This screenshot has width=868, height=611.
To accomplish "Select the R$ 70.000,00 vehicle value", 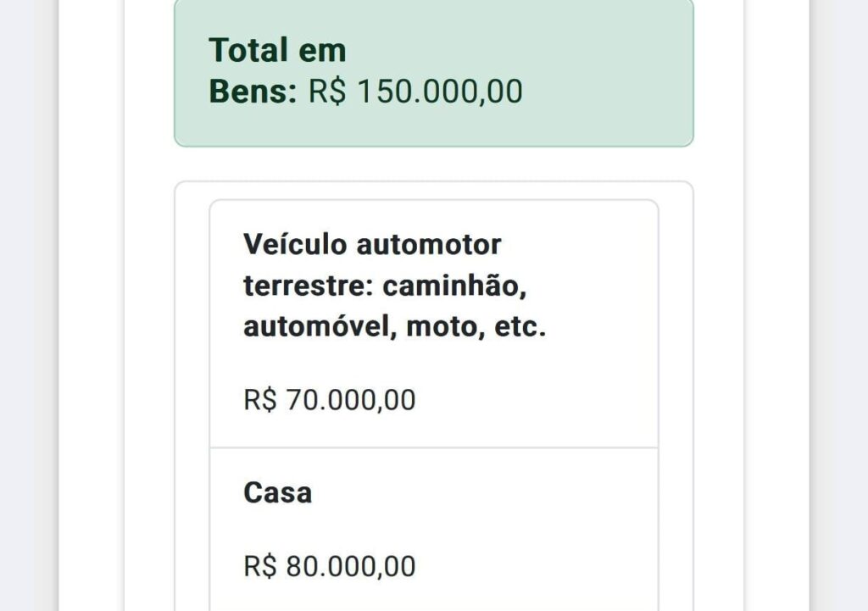I will [330, 399].
